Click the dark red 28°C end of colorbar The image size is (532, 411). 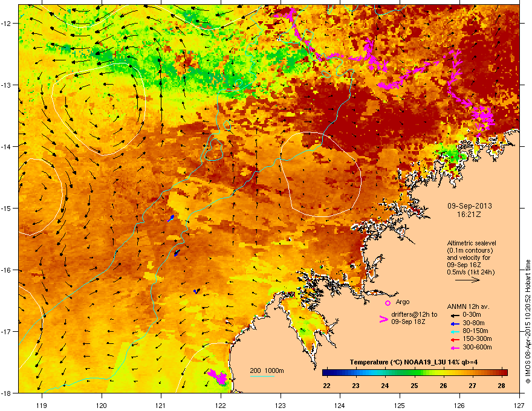(504, 373)
